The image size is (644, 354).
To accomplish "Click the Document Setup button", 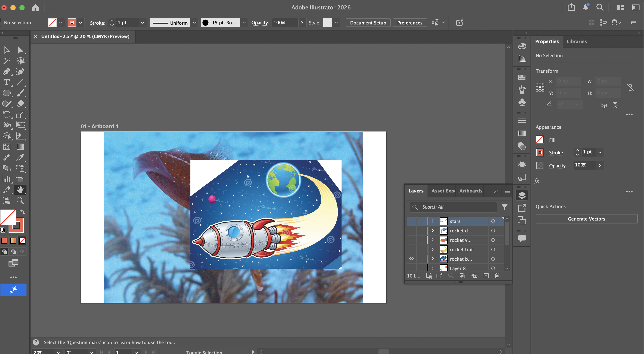I will (368, 23).
